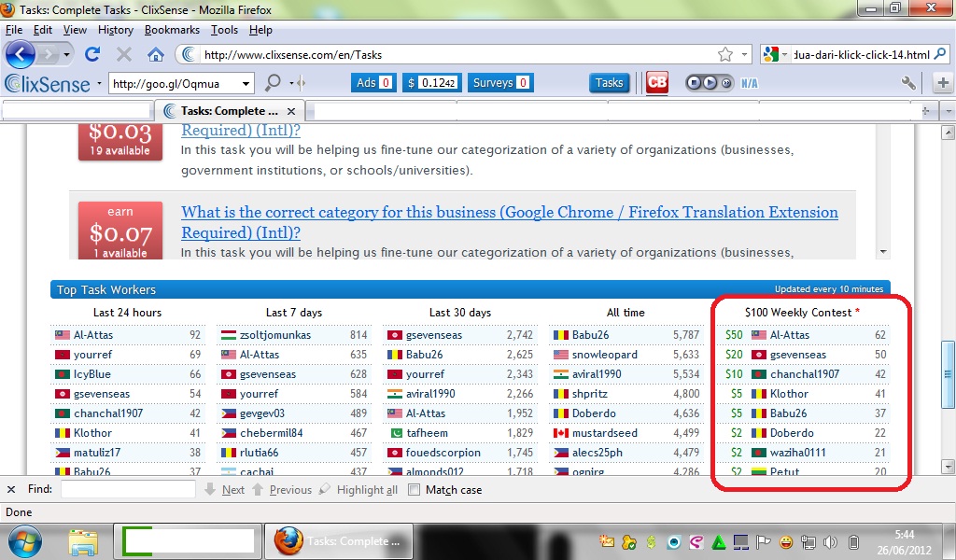Open the History menu
The width and height of the screenshot is (956, 560).
[115, 30]
